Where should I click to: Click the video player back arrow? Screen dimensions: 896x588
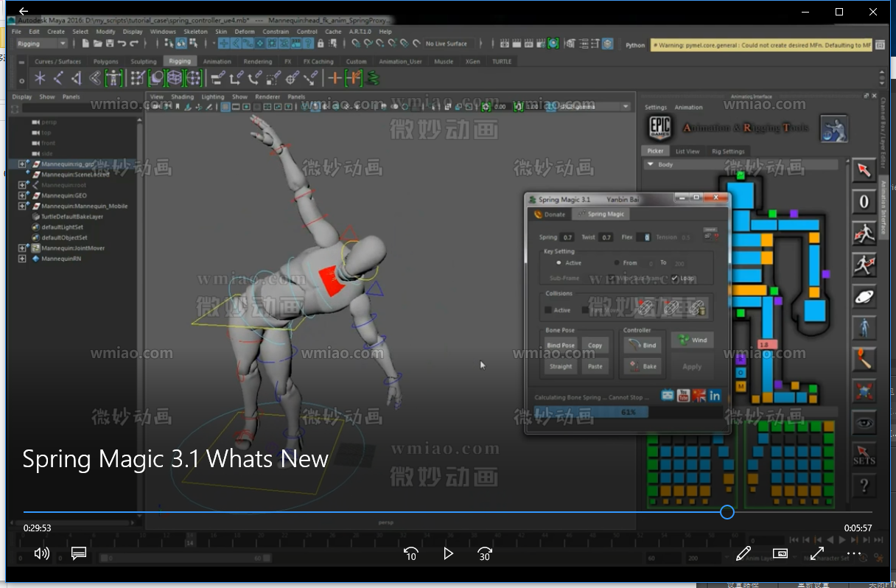[24, 11]
